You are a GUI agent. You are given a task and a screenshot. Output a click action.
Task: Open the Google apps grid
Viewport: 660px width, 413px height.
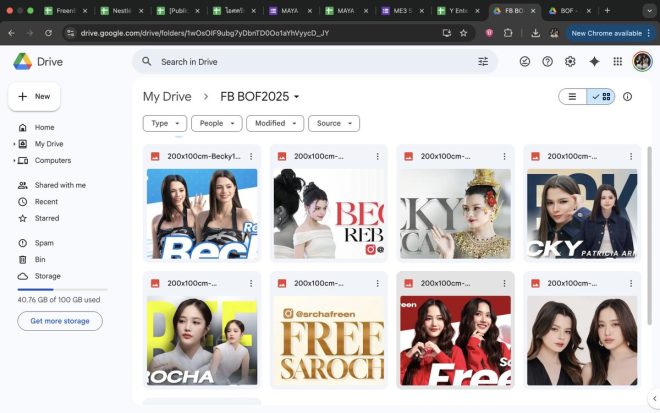point(618,61)
